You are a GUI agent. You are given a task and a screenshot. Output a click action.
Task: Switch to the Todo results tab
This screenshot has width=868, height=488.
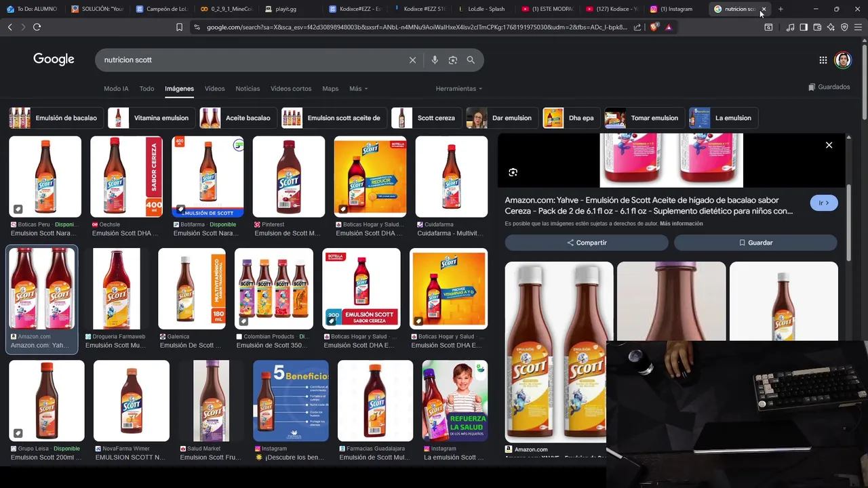(146, 89)
